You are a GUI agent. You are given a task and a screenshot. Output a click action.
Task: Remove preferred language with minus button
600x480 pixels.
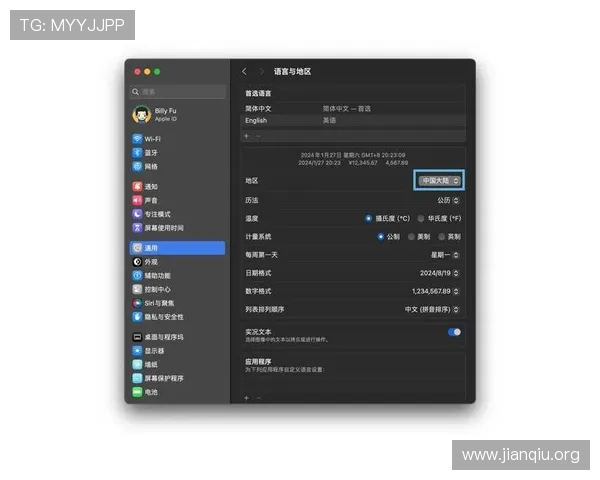258,136
